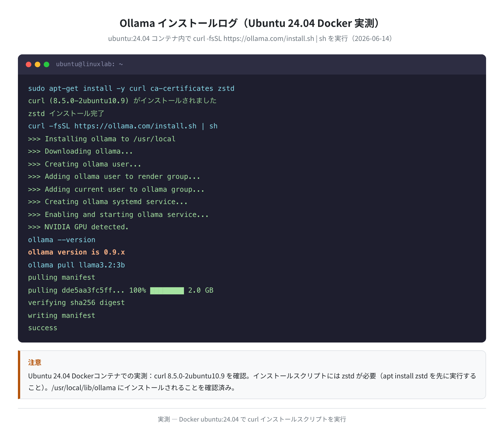
Task: Click the yellow minimize dot in terminal header
Action: pos(38,64)
